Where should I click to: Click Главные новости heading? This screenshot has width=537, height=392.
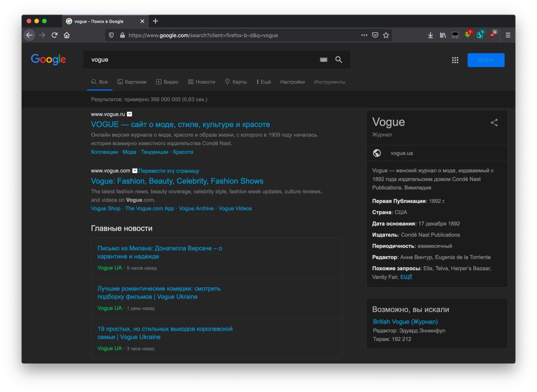122,228
